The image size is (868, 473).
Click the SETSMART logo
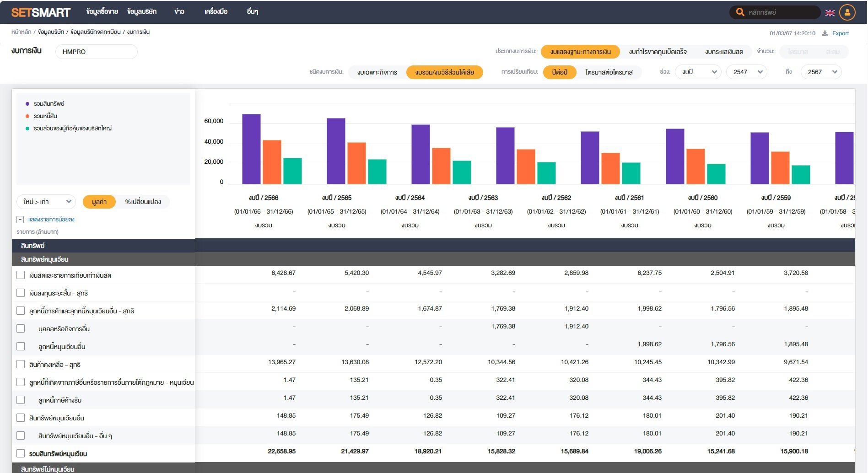click(x=41, y=12)
